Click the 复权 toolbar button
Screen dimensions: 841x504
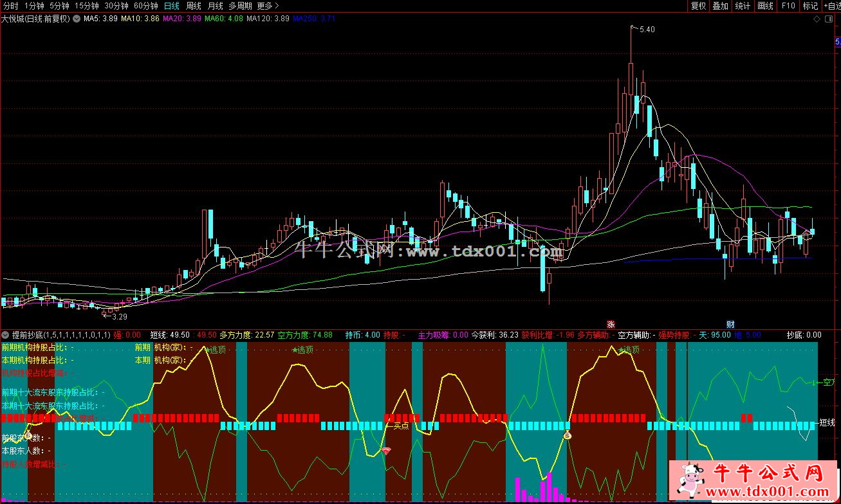point(698,6)
